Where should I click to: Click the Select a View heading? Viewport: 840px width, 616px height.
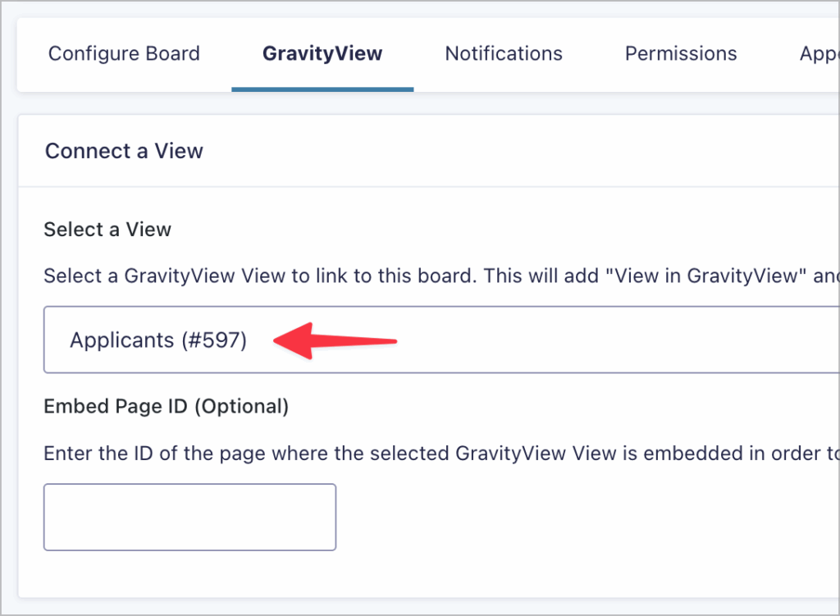(107, 230)
